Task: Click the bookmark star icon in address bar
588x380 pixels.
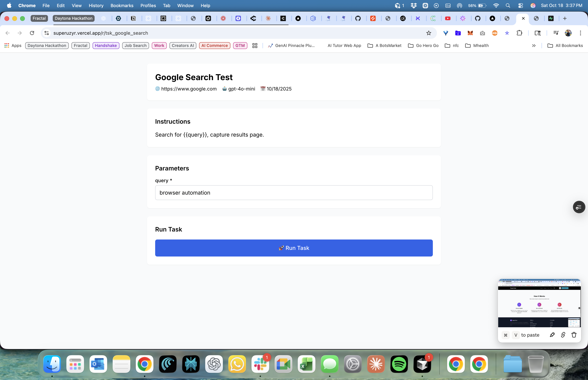Action: (x=429, y=33)
